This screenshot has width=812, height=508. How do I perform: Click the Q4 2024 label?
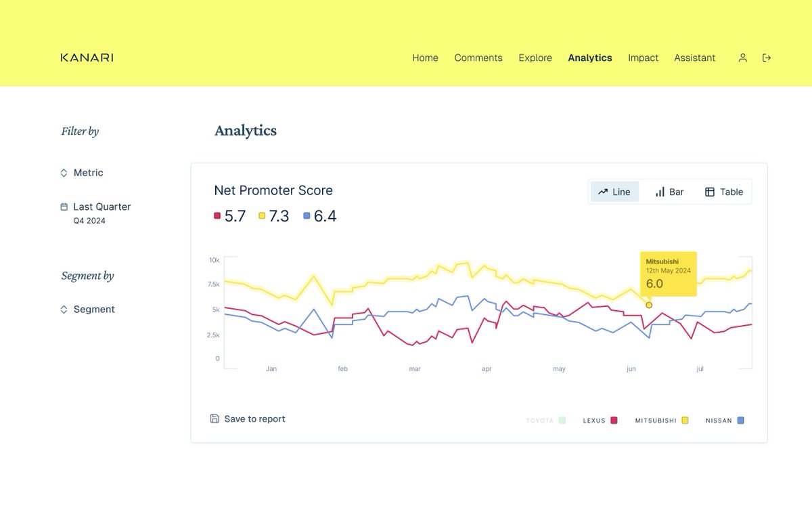tap(89, 221)
